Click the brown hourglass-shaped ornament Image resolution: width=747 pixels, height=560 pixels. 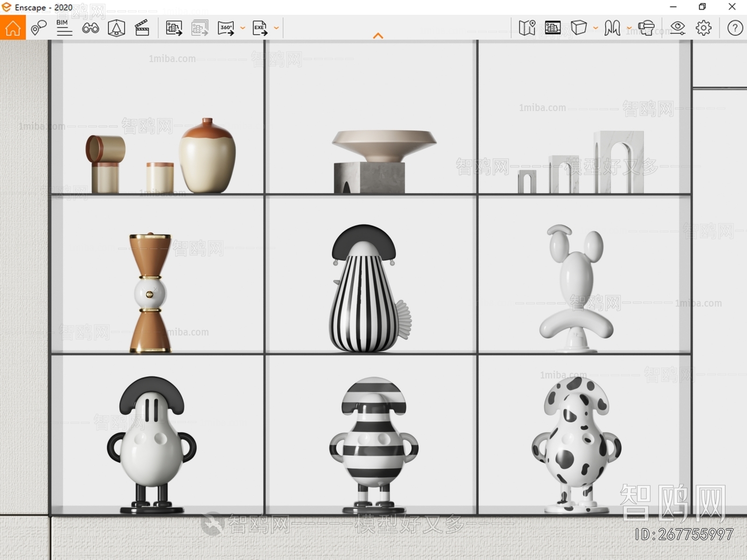click(x=150, y=293)
